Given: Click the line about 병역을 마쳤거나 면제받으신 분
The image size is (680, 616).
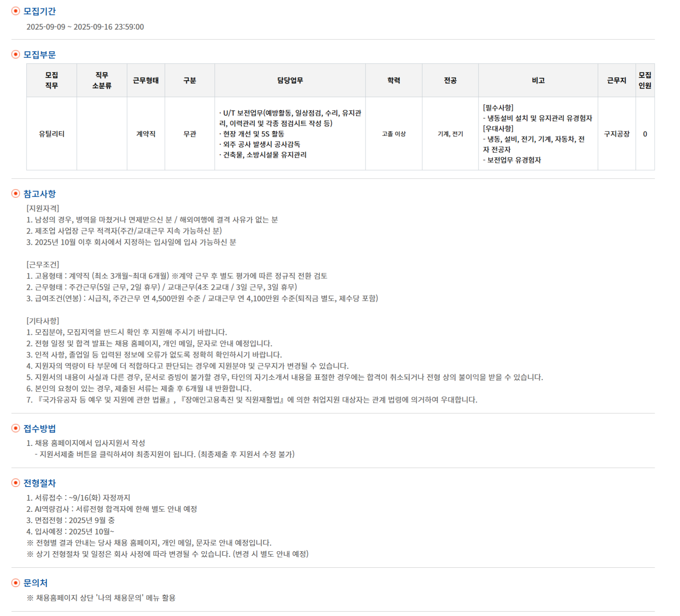Looking at the screenshot, I should [x=152, y=220].
